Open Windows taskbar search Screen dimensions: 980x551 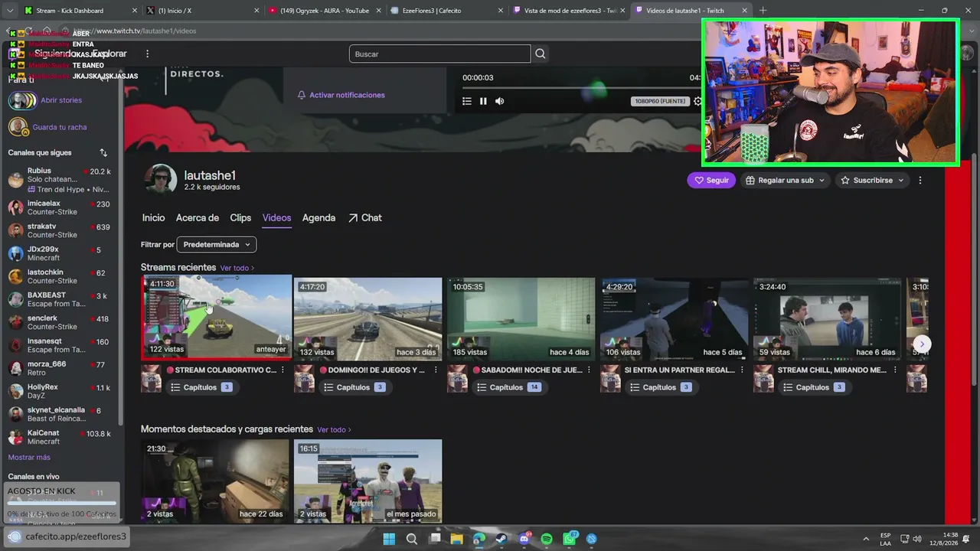(412, 539)
